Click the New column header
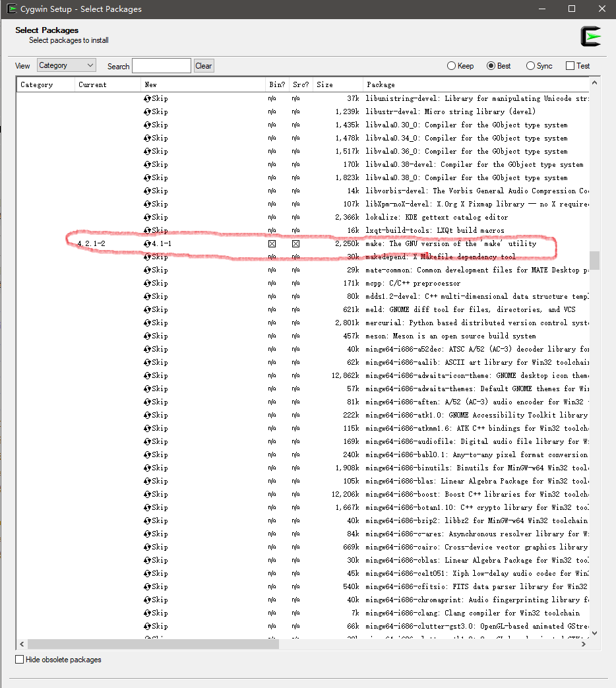Screen dimensions: 616x688 pyautogui.click(x=203, y=84)
